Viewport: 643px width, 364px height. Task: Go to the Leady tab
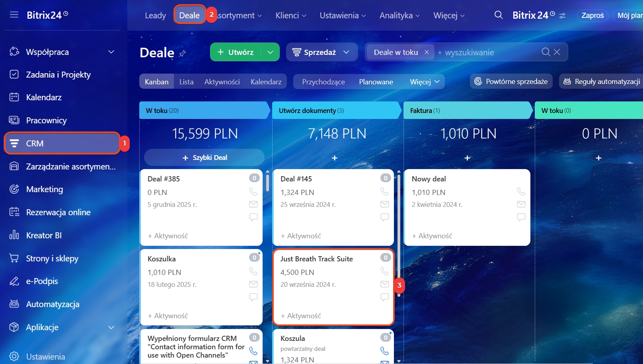point(155,16)
